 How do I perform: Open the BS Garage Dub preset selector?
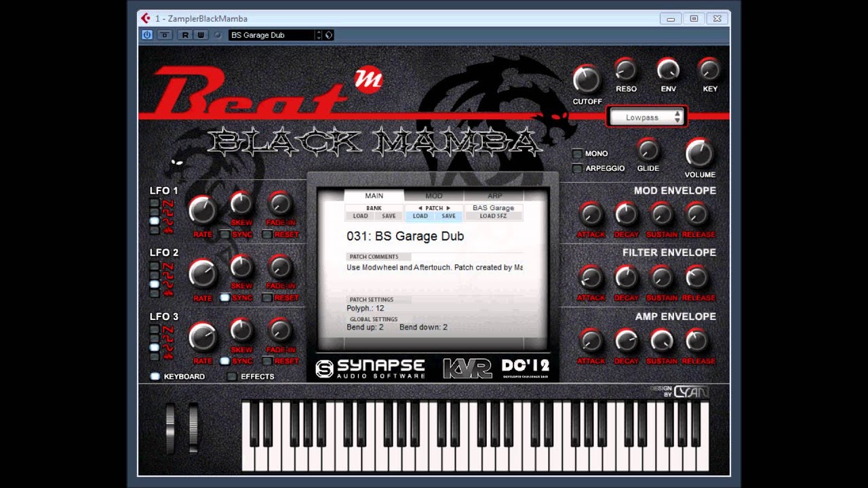[271, 35]
